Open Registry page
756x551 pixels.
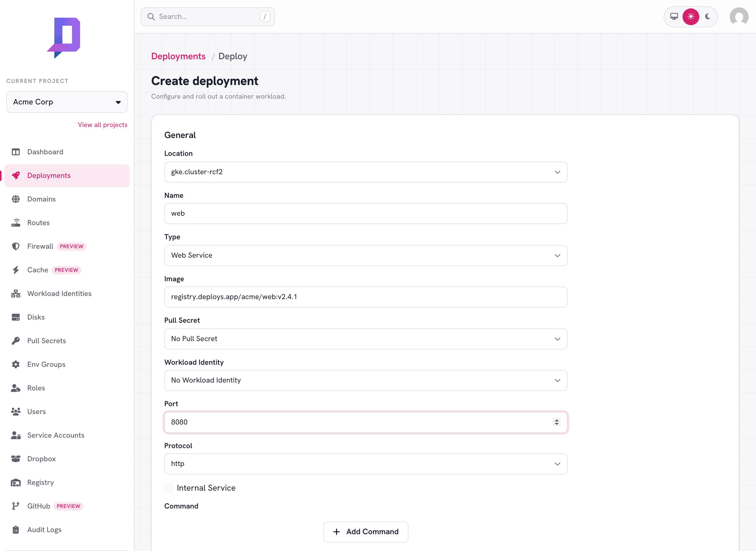click(67, 483)
